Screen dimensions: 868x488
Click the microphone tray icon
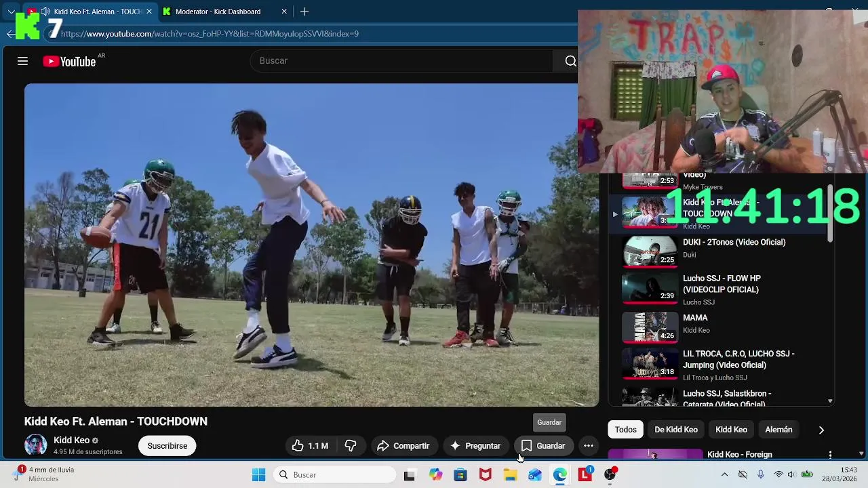click(x=761, y=475)
